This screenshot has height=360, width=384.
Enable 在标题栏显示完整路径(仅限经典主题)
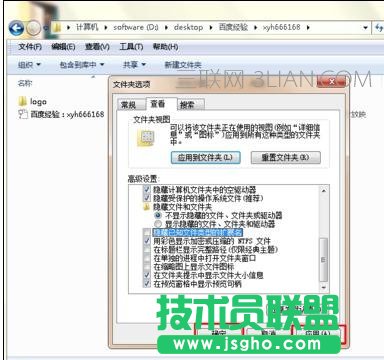(147, 250)
